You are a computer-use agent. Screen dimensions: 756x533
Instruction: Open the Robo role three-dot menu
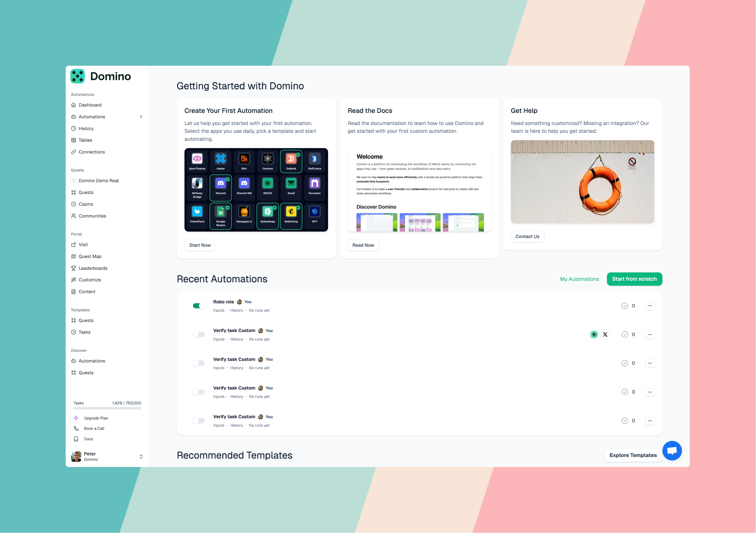(650, 306)
